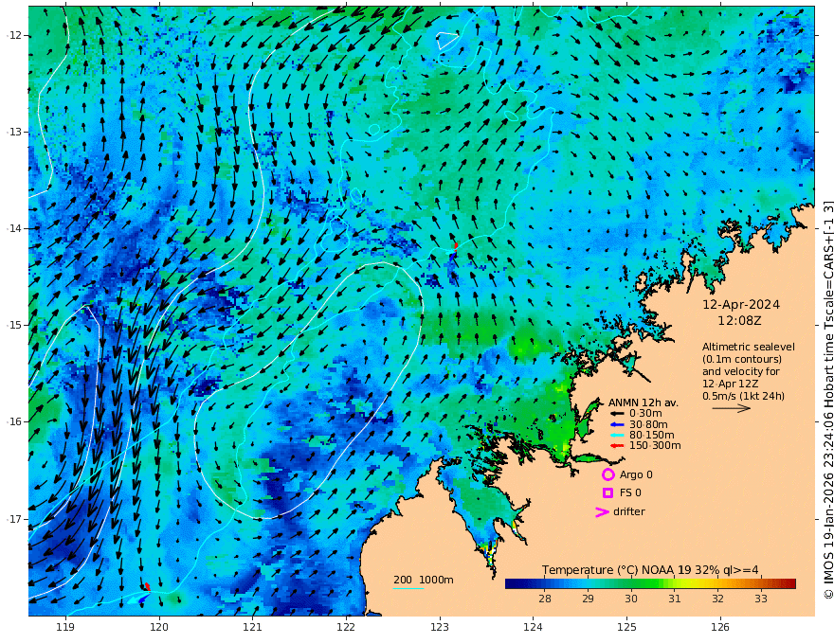Click the cyan 200m isobath legend line

[x=408, y=588]
